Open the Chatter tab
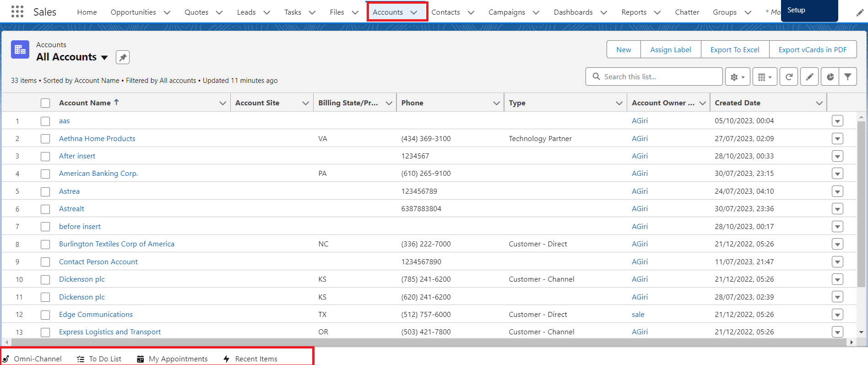Screen dimensions: 868x365 pyautogui.click(x=687, y=12)
